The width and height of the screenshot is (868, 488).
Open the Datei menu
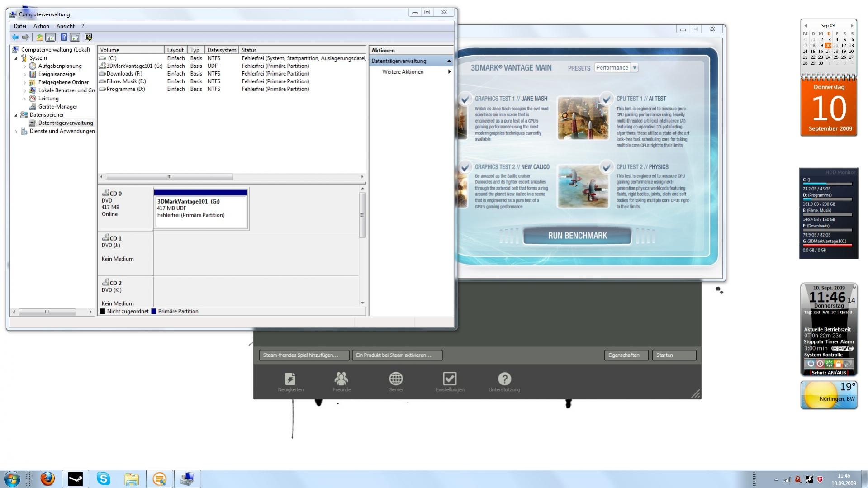click(x=20, y=26)
